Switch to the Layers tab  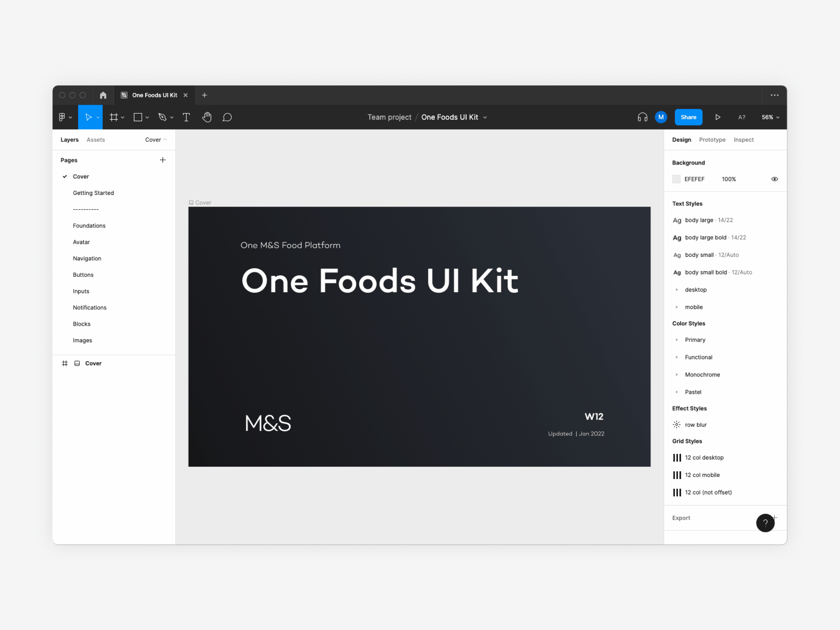pos(70,139)
